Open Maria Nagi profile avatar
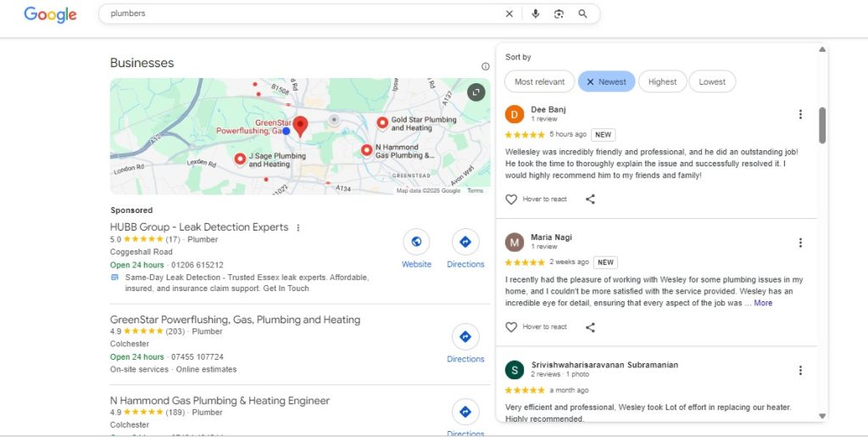The height and width of the screenshot is (437, 868). (515, 242)
